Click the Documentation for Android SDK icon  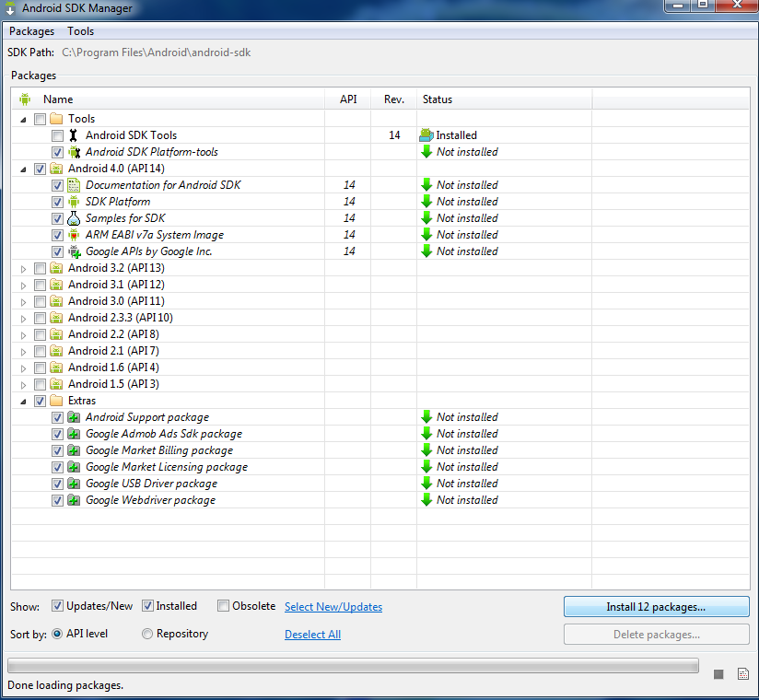point(75,184)
